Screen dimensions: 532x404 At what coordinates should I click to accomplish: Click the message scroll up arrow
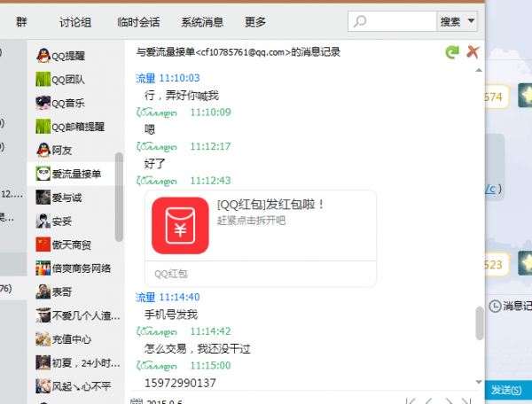(479, 70)
